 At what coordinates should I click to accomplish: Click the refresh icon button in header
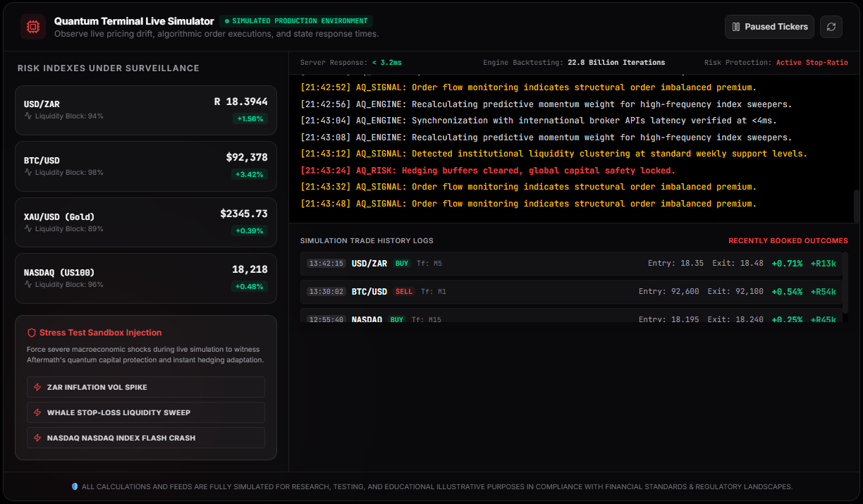point(831,27)
